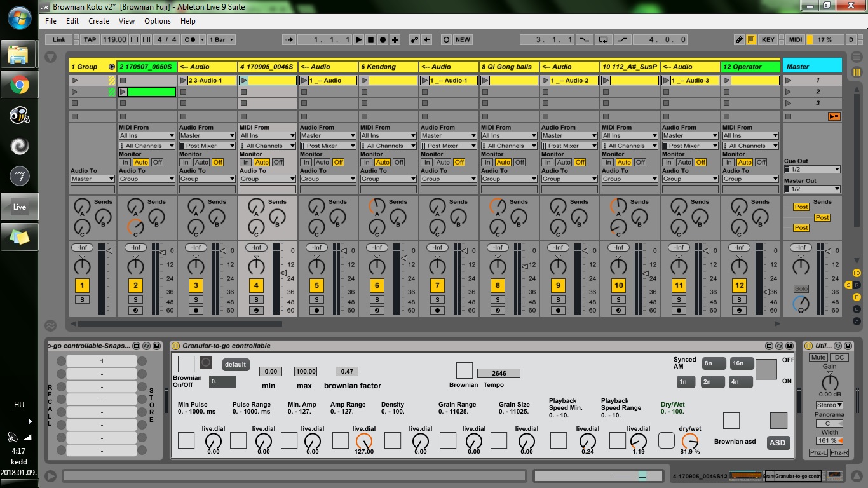The image size is (868, 488).
Task: Click Back to Arrangement orange button
Action: (834, 117)
